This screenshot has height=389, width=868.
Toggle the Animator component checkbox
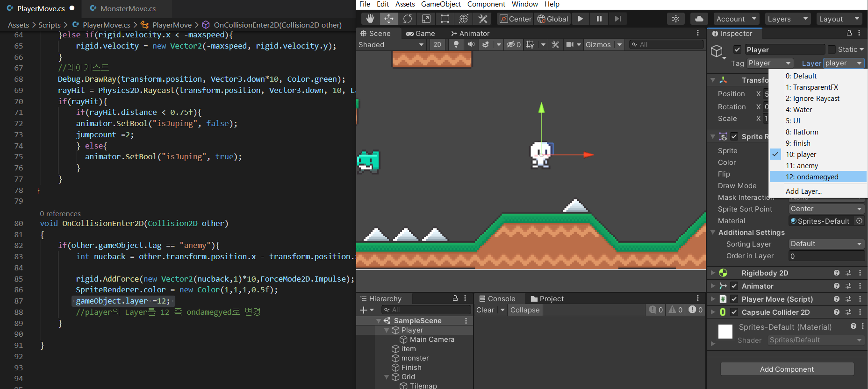(x=734, y=286)
